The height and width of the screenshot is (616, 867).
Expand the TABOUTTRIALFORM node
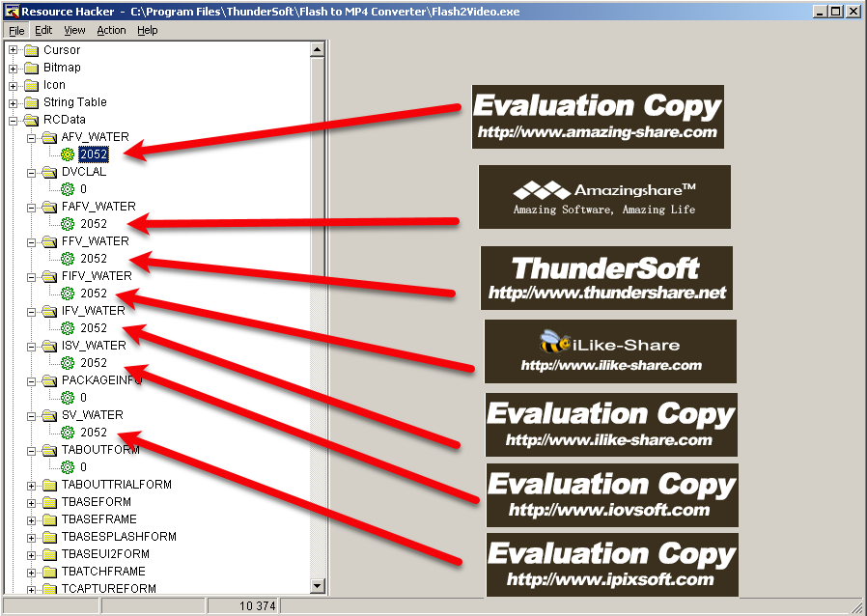32,486
